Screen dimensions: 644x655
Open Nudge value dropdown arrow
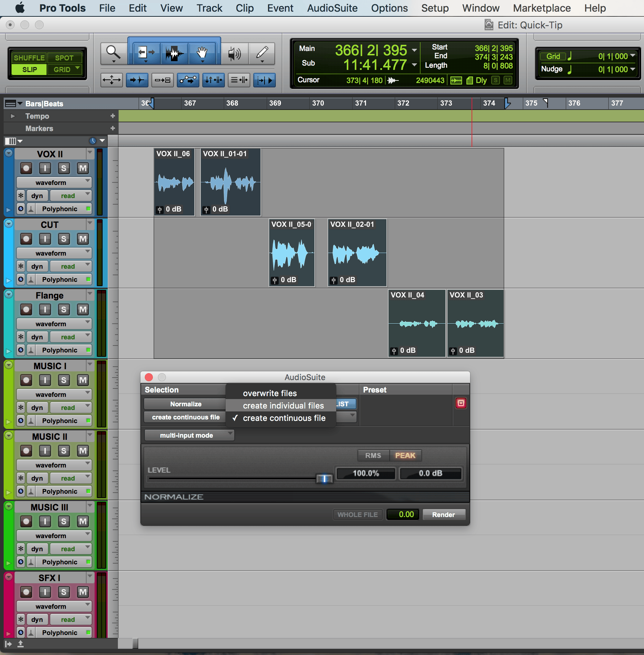coord(633,69)
